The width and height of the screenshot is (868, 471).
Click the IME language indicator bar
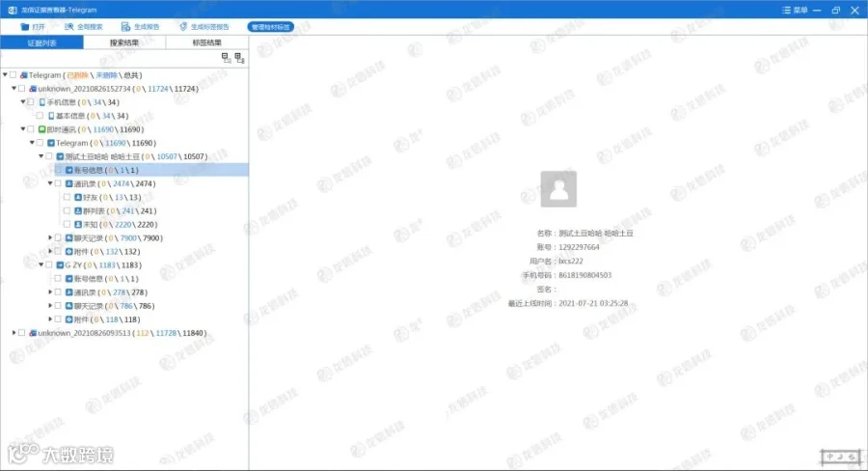click(x=840, y=457)
